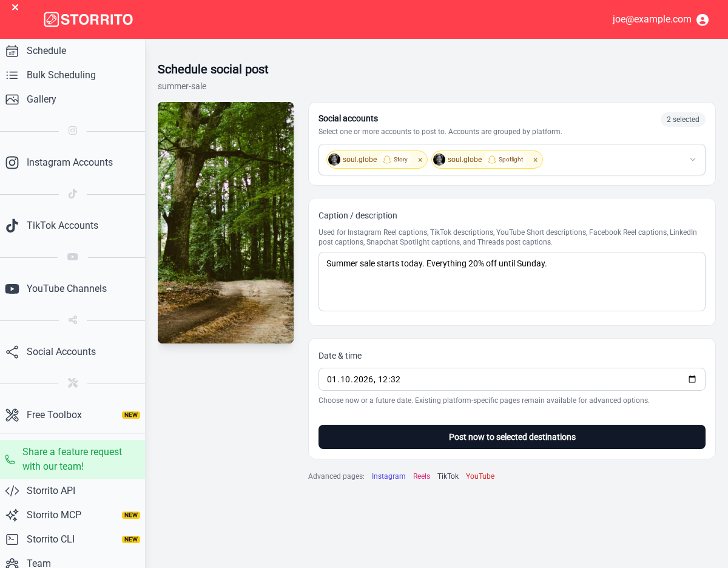Open the Team page
The height and width of the screenshot is (568, 728).
point(72,561)
